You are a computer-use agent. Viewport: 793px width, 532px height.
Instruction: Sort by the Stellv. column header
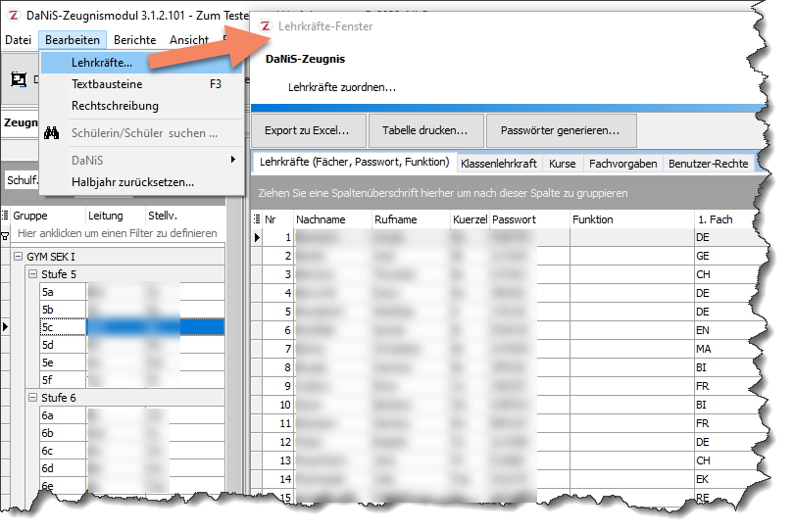pos(185,216)
